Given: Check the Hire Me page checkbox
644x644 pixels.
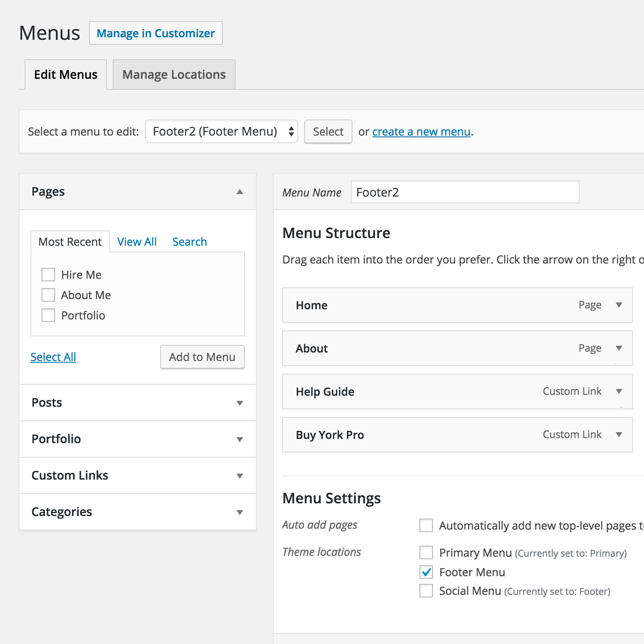Looking at the screenshot, I should [48, 275].
